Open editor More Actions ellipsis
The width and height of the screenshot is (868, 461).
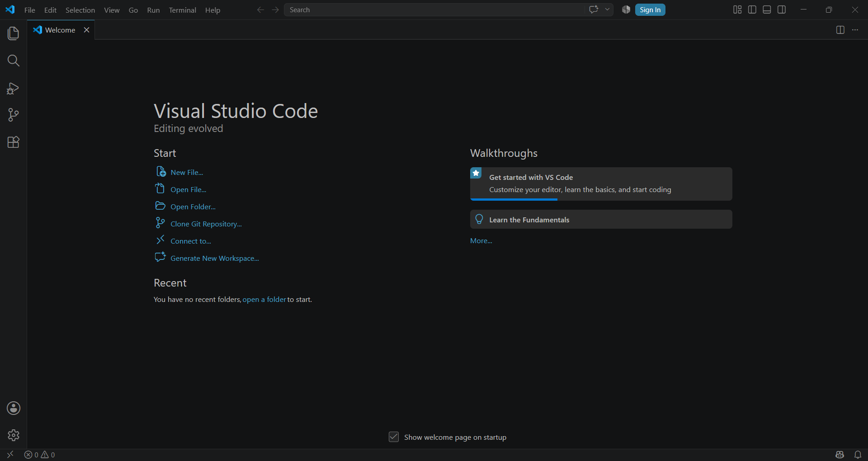855,30
